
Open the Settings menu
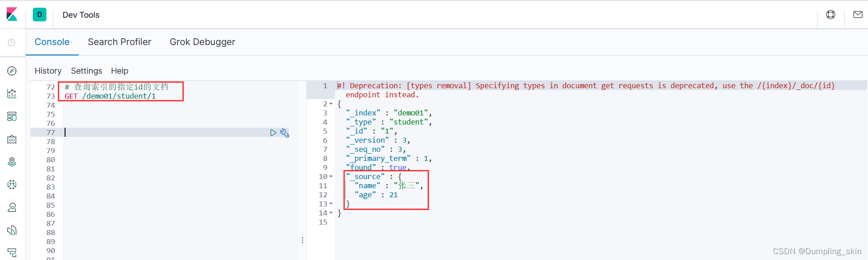pos(86,71)
